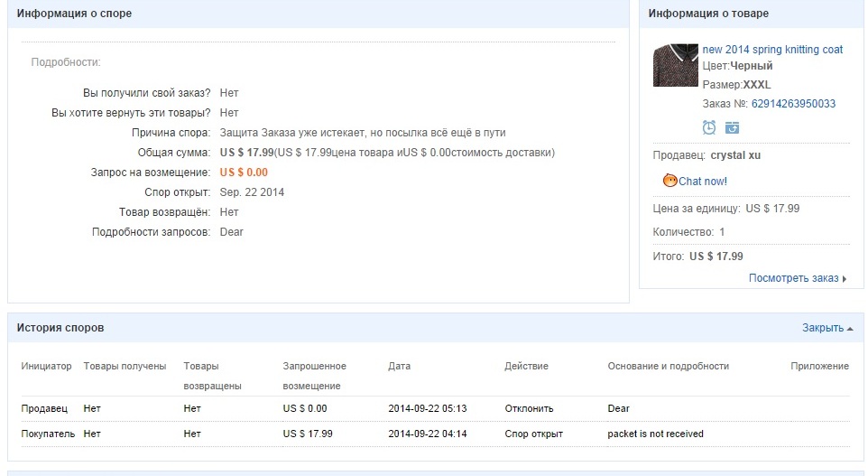Click 'История споров' section header

pos(60,328)
